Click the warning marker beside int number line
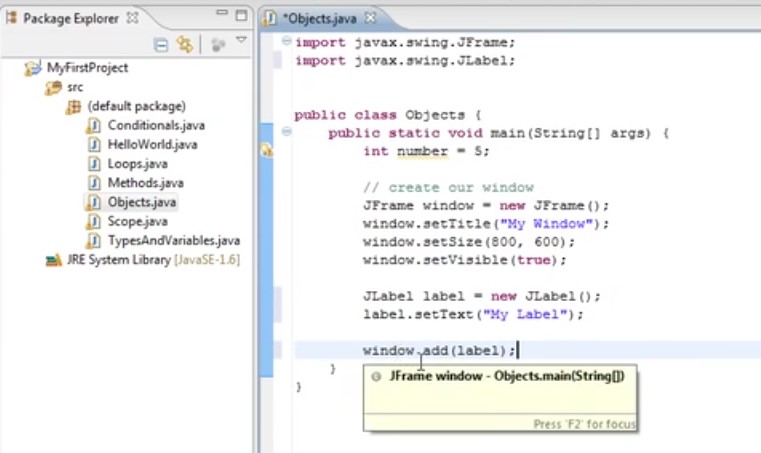 click(267, 151)
